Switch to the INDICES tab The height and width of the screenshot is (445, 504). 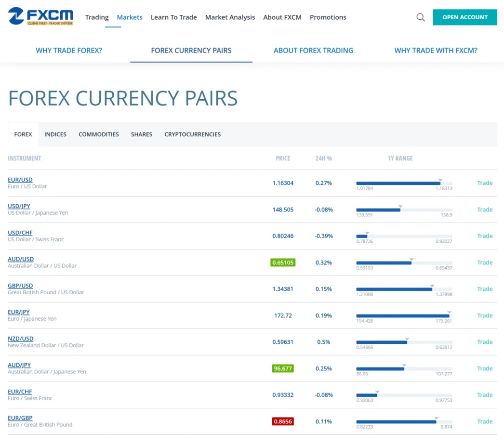point(55,134)
